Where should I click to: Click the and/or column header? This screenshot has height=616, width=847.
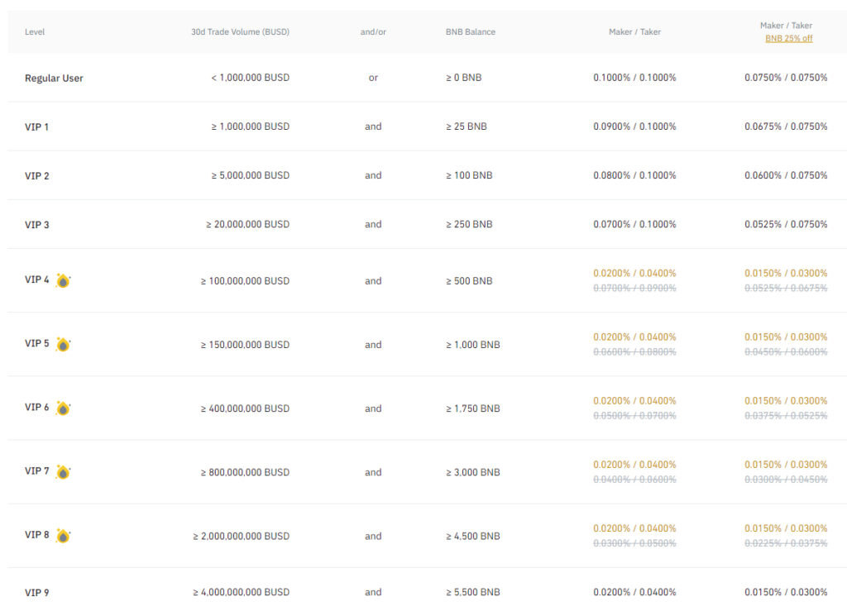pyautogui.click(x=373, y=32)
